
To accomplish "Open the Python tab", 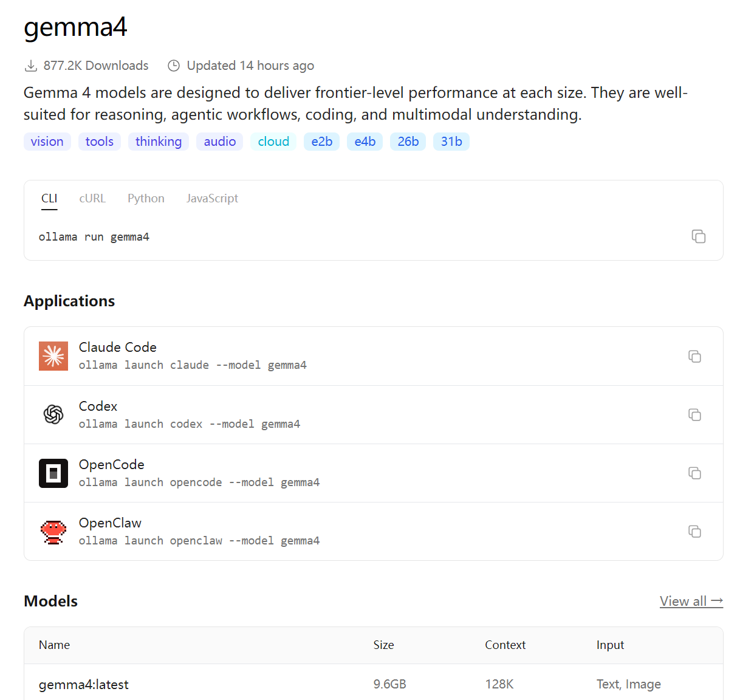I will (x=146, y=198).
